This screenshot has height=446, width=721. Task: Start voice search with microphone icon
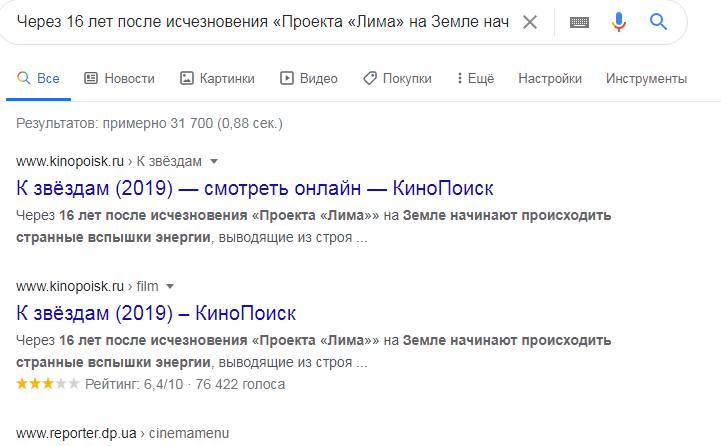coord(618,22)
